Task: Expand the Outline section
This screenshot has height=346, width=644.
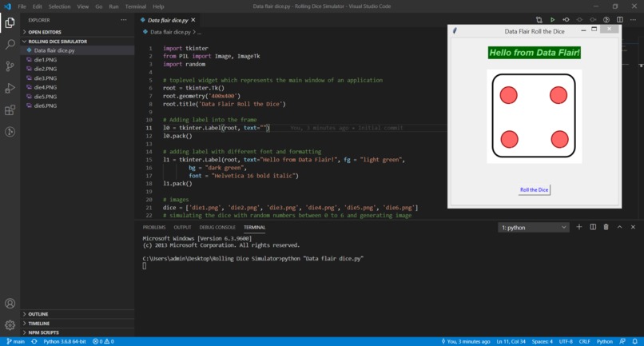Action: coord(78,314)
